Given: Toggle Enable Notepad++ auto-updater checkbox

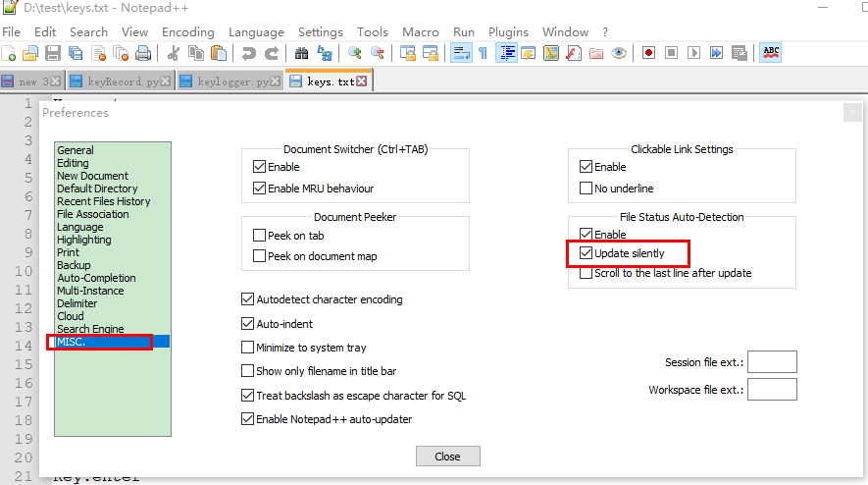Looking at the screenshot, I should point(247,418).
